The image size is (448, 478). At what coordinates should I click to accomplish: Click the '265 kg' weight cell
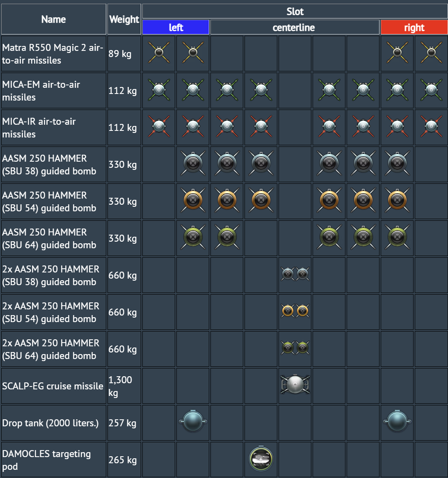pos(124,460)
